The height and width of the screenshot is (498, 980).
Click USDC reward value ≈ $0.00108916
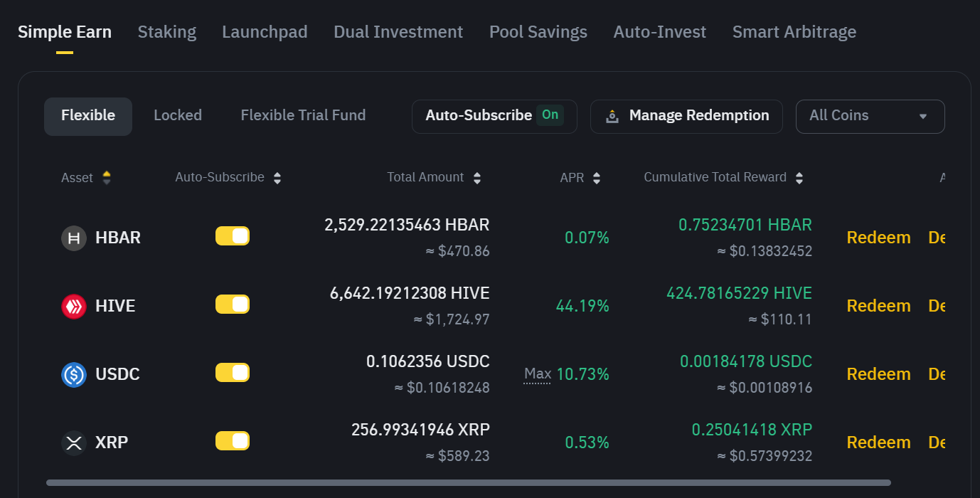(765, 388)
